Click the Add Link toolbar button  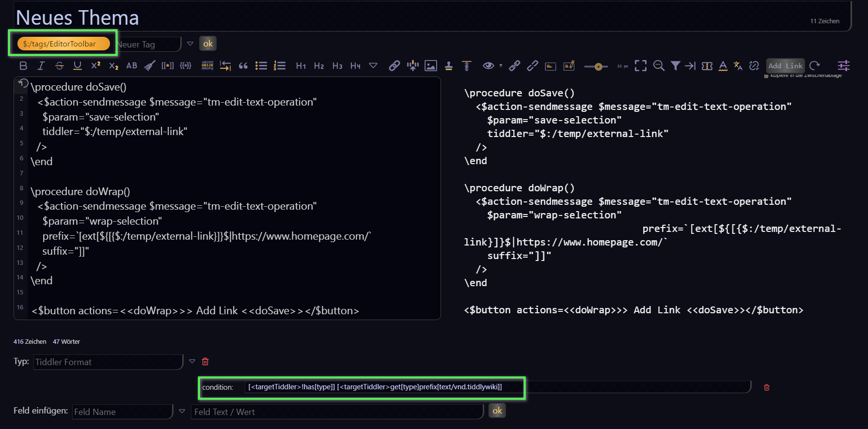[x=785, y=66]
